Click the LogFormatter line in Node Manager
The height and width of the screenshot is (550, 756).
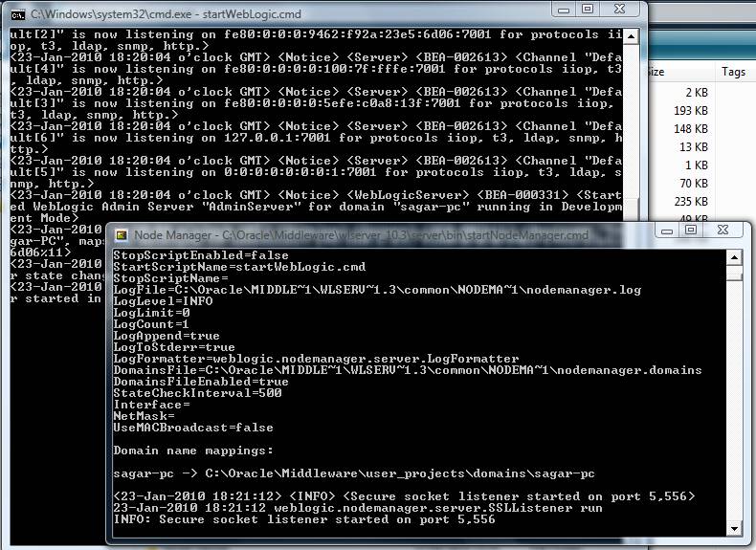click(316, 359)
